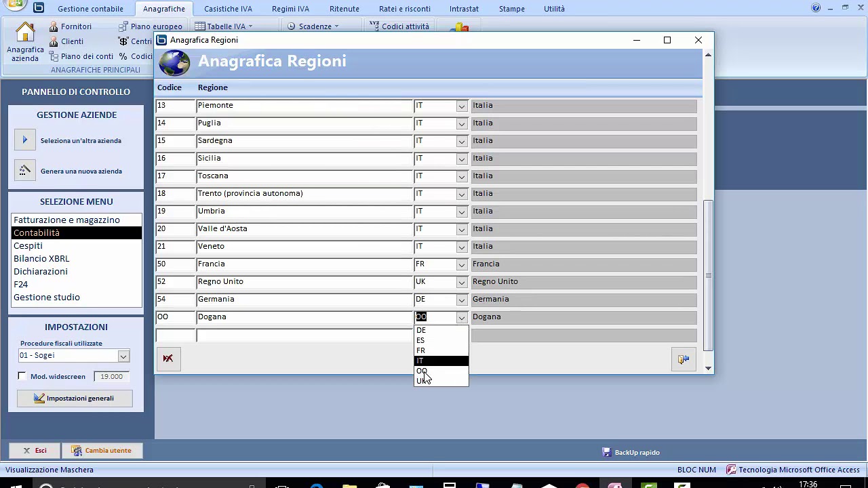Click the delete record icon button
The width and height of the screenshot is (868, 488).
point(168,359)
